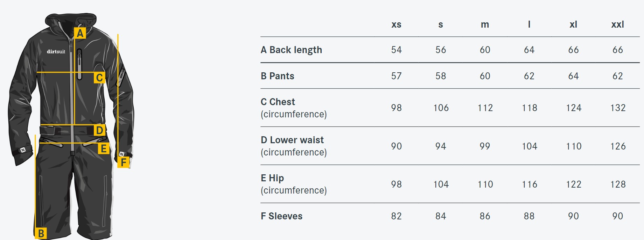This screenshot has height=240, width=644.
Task: Select the xxl size column header
Action: [x=617, y=24]
